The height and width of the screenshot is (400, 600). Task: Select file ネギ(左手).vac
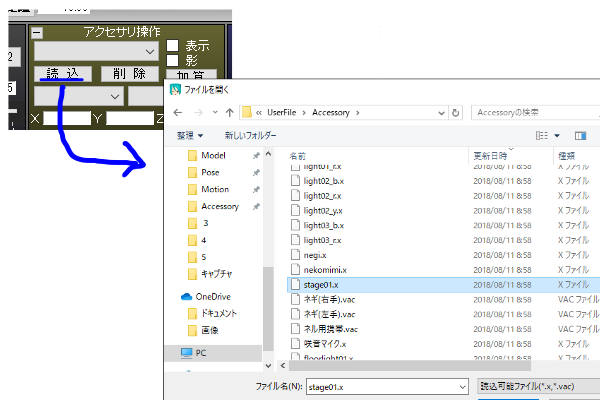coord(329,314)
